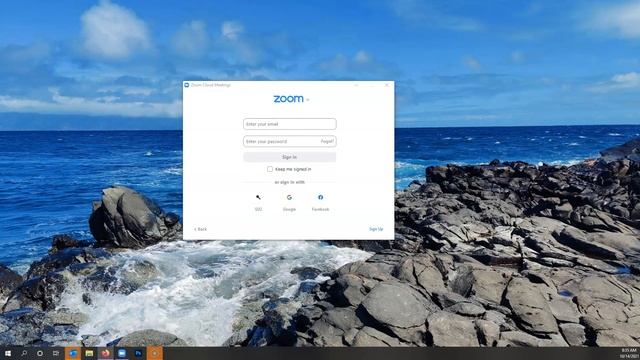Focus the Enter your password field
The width and height of the screenshot is (640, 360).
(x=290, y=141)
